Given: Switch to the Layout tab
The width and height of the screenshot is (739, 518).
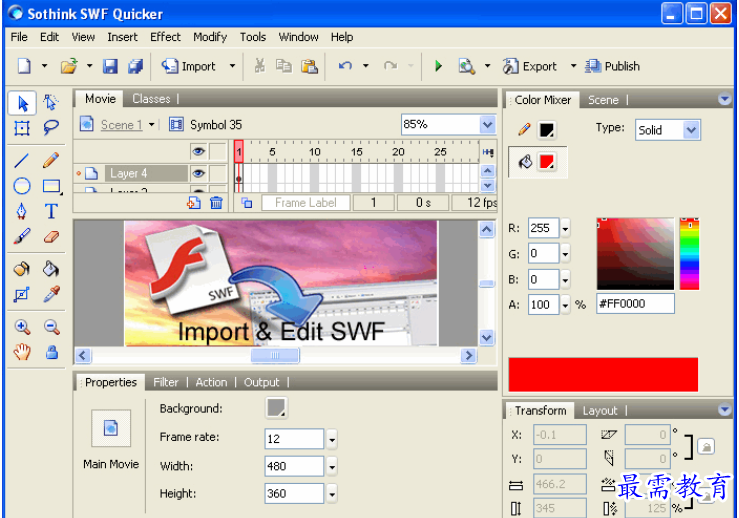Looking at the screenshot, I should pyautogui.click(x=599, y=411).
